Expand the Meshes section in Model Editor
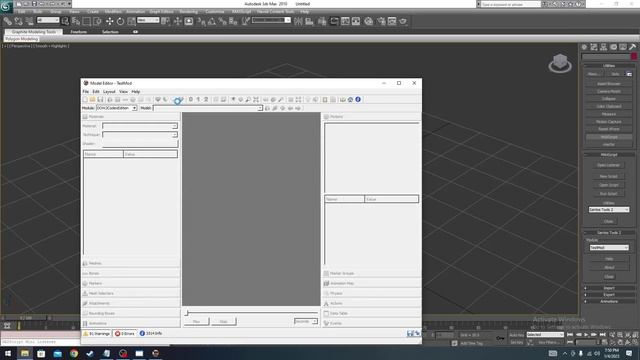640x360 pixels. (131, 264)
